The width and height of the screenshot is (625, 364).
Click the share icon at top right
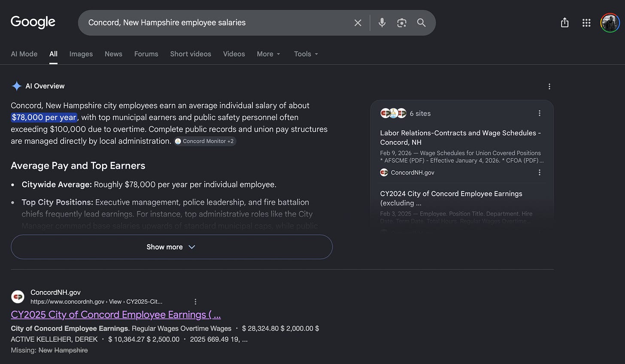565,23
